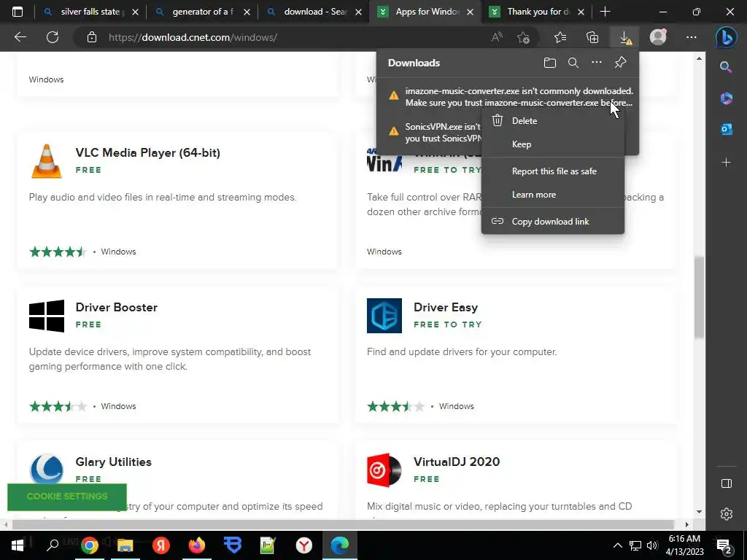Launch Chrome from the taskbar

pyautogui.click(x=89, y=545)
